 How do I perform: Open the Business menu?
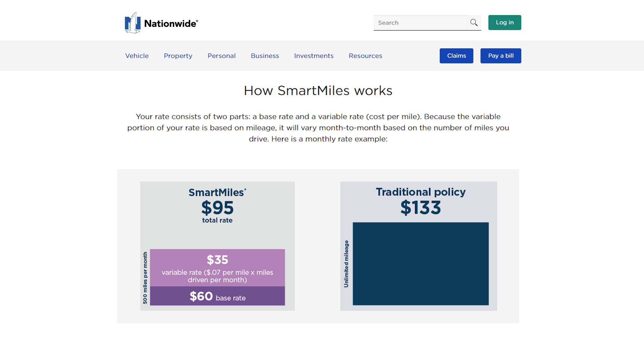point(265,56)
